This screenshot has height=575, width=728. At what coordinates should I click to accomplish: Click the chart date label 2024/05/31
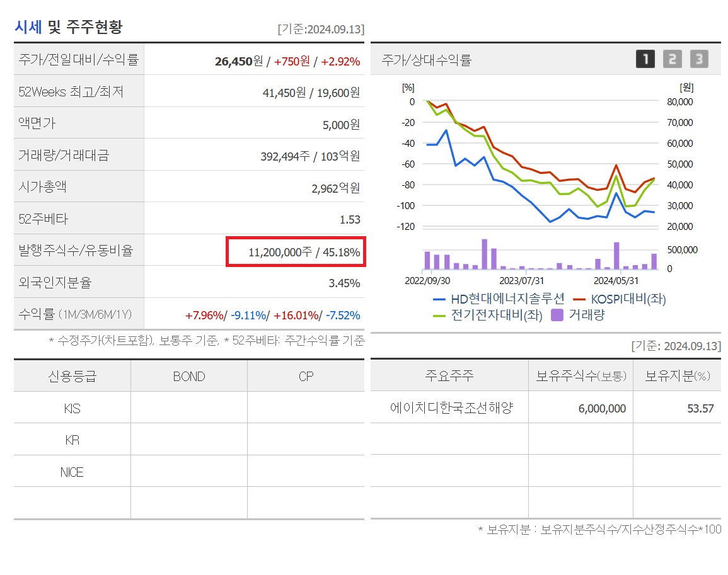click(x=616, y=281)
